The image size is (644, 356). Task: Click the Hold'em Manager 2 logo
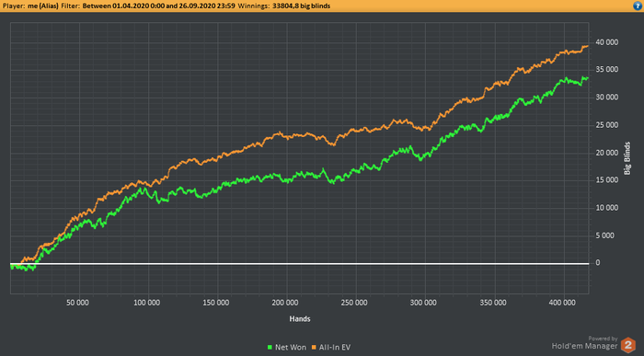[x=628, y=345]
